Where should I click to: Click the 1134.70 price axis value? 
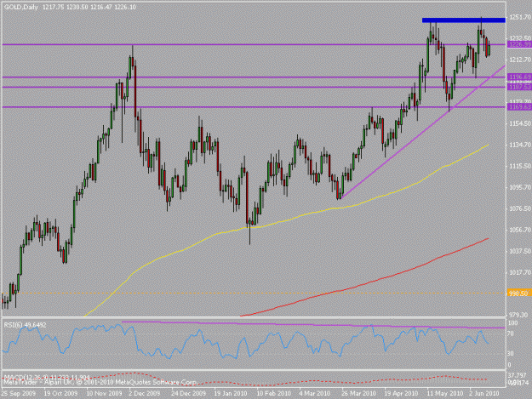(x=519, y=145)
